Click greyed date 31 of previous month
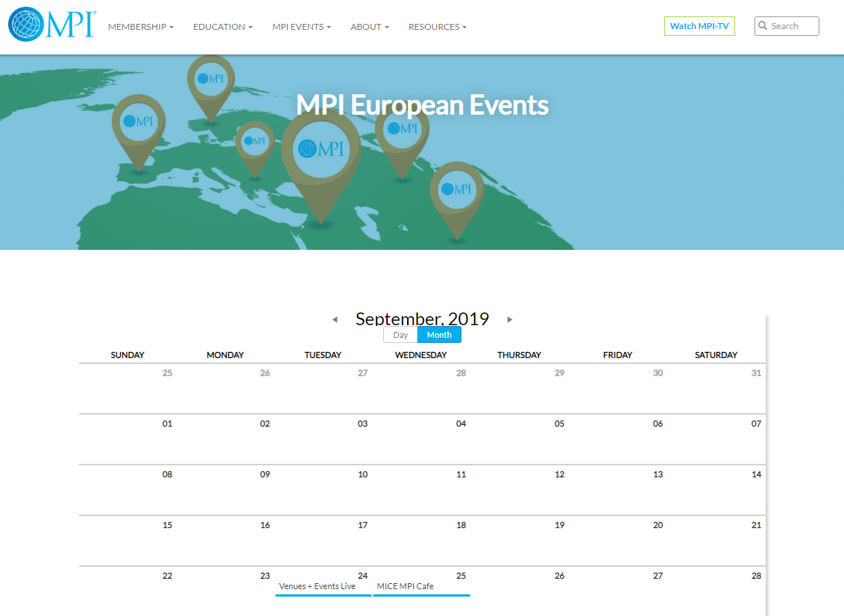This screenshot has width=844, height=616. tap(756, 373)
